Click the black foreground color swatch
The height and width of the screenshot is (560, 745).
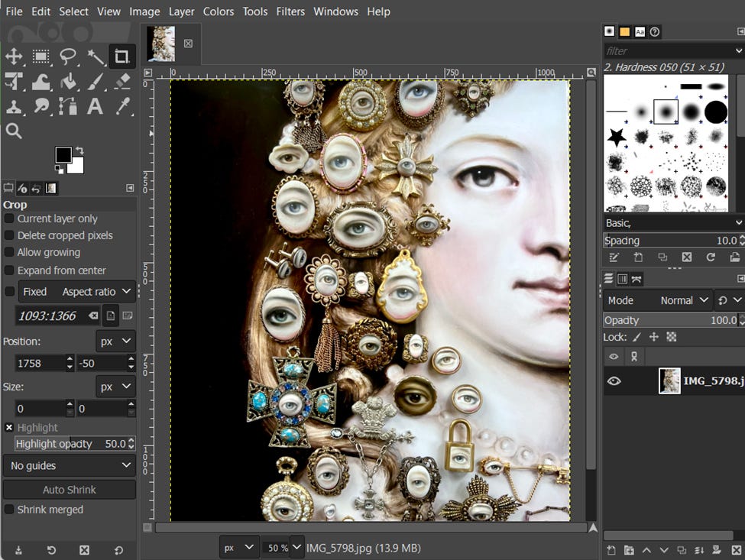click(63, 155)
